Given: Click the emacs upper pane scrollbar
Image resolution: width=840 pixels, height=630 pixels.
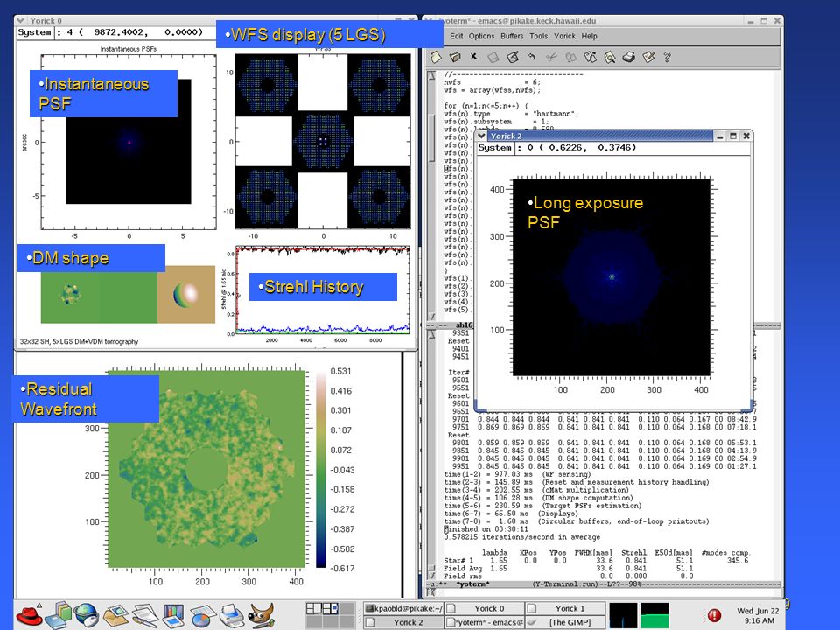Looking at the screenshot, I should tap(431, 195).
